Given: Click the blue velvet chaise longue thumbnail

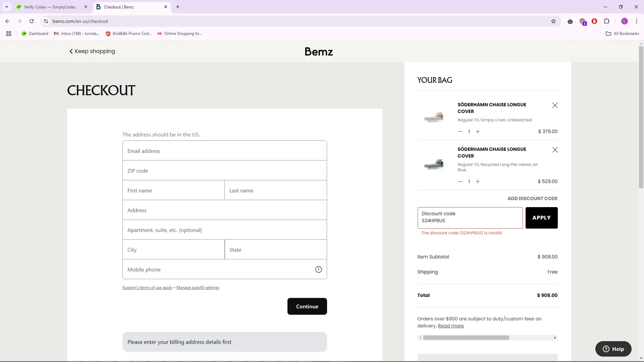Looking at the screenshot, I should pyautogui.click(x=434, y=164).
